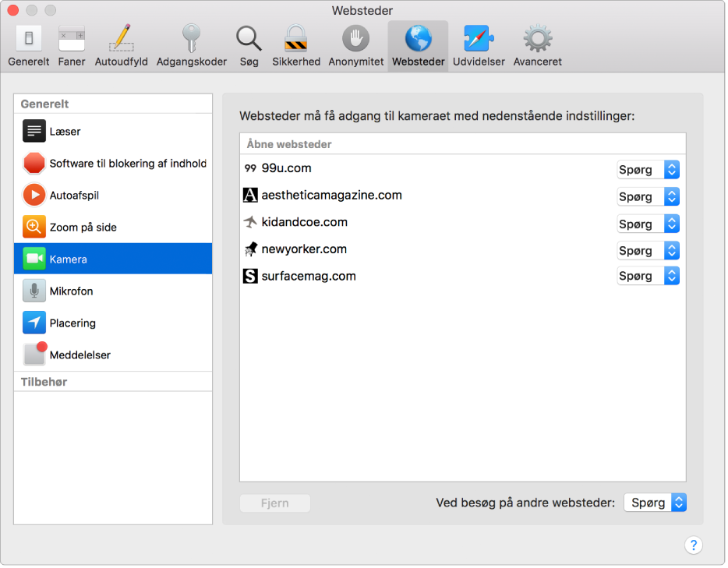Open the Spørg dropdown for aestheticamagazine.com
Image resolution: width=728 pixels, height=568 pixels.
[648, 197]
